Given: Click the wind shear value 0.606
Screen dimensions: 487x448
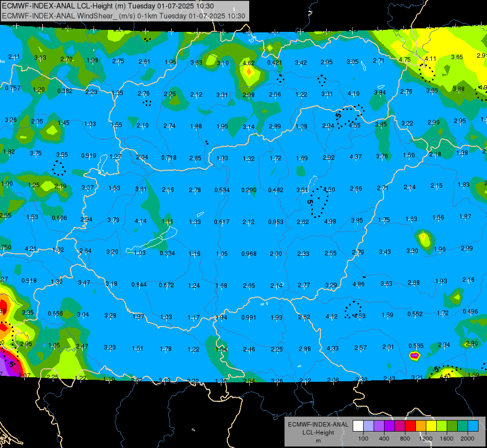Looking at the screenshot, I should click(59, 218).
